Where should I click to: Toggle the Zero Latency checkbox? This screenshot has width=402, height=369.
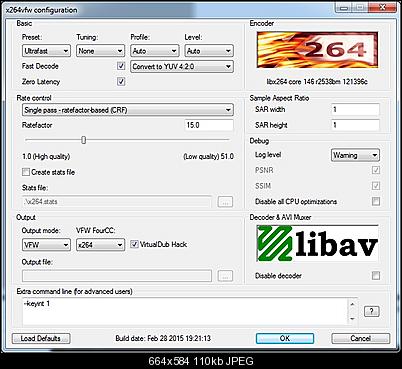pyautogui.click(x=121, y=81)
